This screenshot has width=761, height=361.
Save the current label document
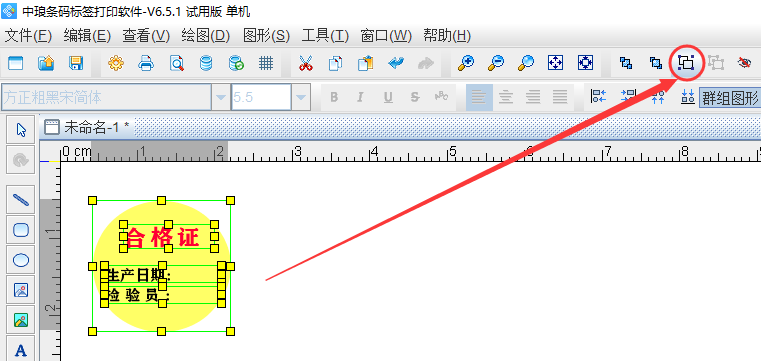point(76,63)
